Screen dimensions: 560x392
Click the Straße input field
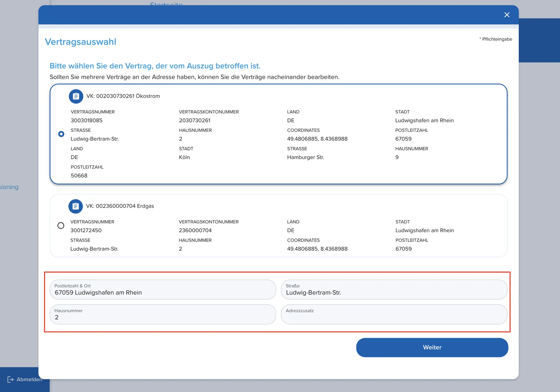[394, 290]
